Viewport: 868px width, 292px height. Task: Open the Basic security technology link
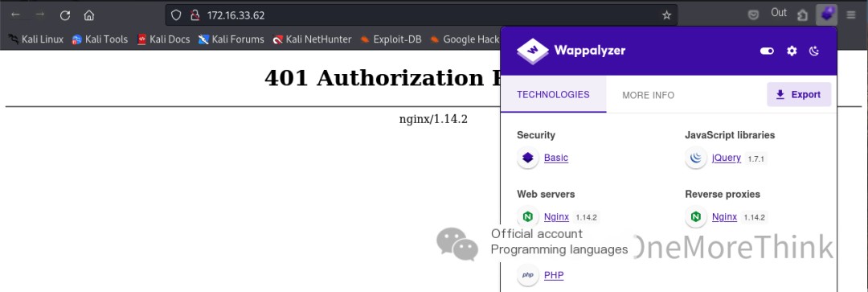coord(556,158)
